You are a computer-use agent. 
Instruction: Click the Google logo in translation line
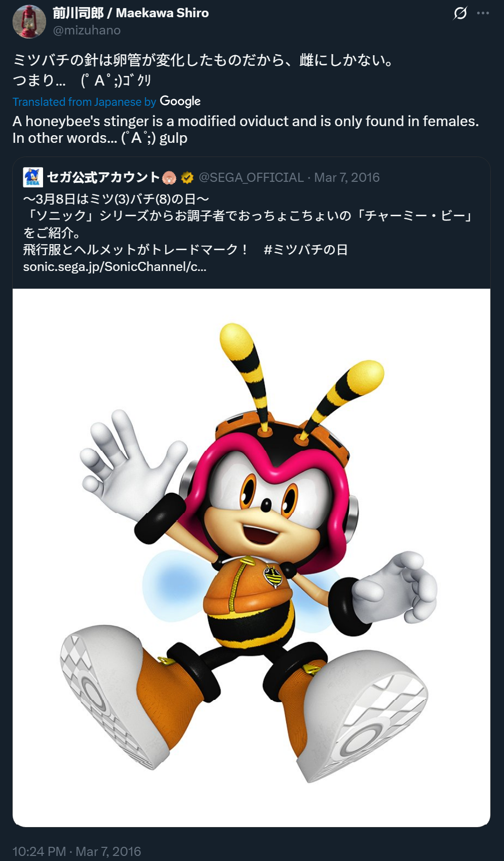(x=180, y=101)
